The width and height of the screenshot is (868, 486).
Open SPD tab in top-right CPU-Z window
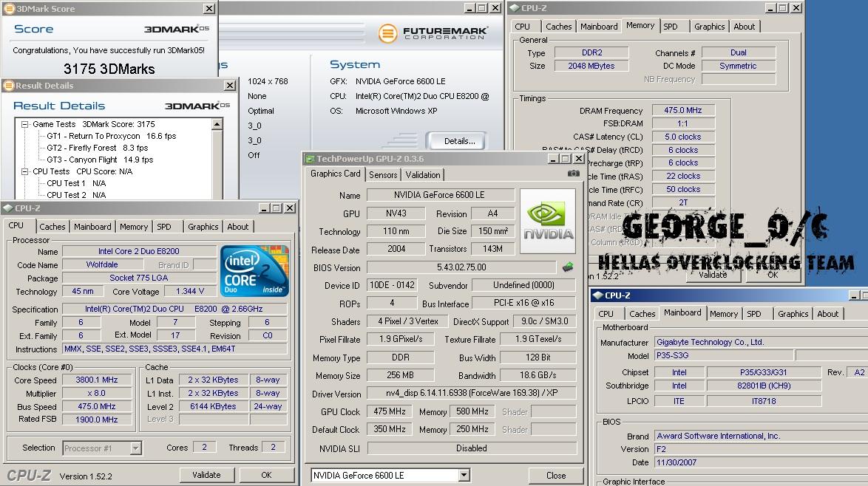pyautogui.click(x=671, y=27)
